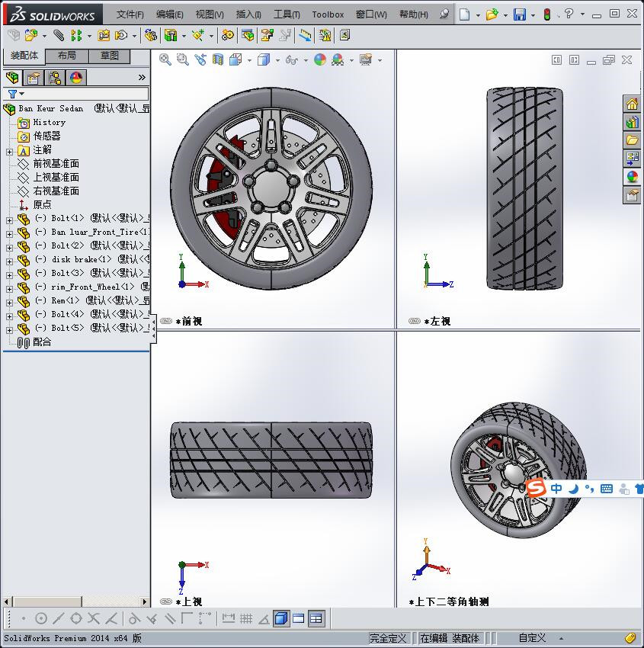644x648 pixels.
Task: Open the PropertyManager tab
Action: click(34, 77)
